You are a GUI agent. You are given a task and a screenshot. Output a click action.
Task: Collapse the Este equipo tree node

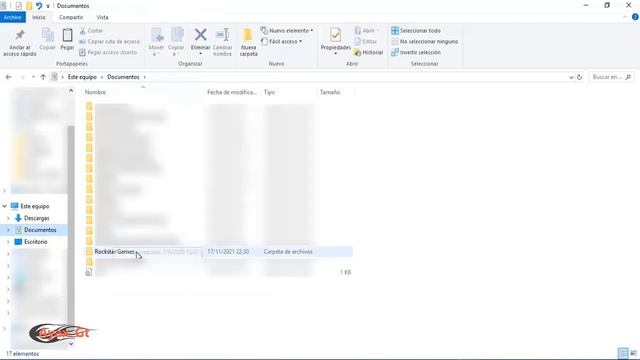pyautogui.click(x=4, y=206)
